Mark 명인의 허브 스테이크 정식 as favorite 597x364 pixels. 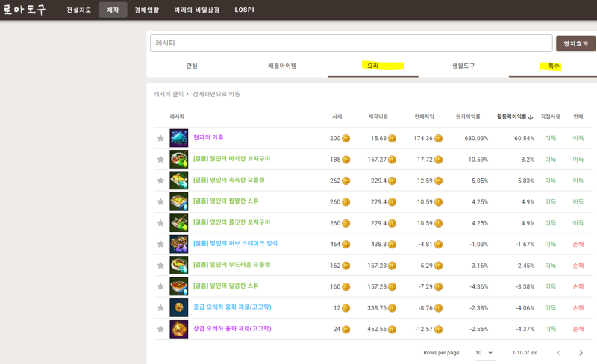point(160,244)
